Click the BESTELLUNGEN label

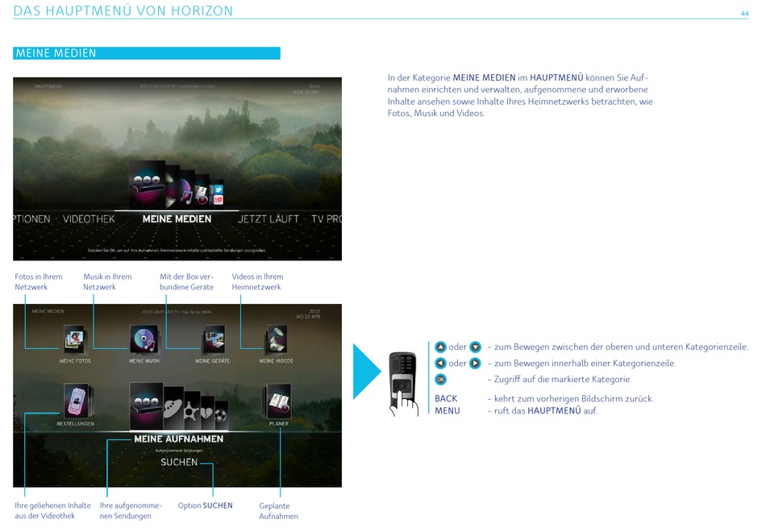tap(76, 423)
